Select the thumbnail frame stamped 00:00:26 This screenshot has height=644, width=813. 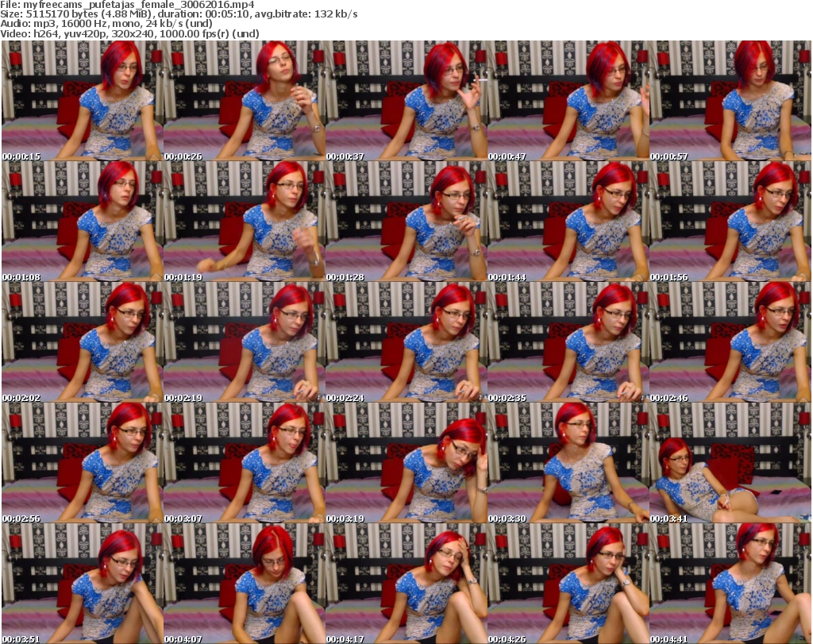[245, 100]
